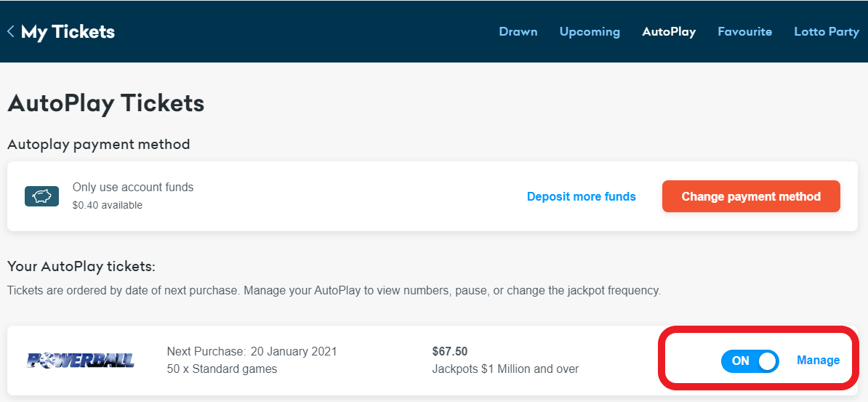Click the Change payment method button
The image size is (868, 402).
(x=751, y=196)
